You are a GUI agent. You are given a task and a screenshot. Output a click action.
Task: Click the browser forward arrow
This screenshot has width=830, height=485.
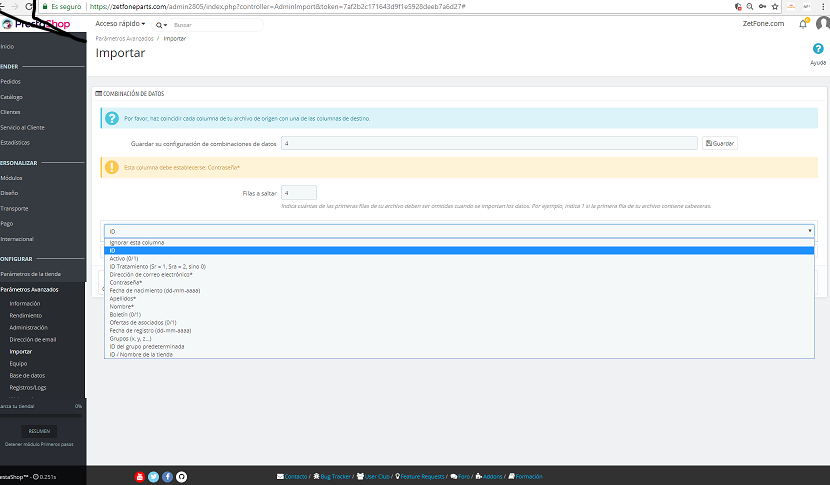pyautogui.click(x=15, y=6)
